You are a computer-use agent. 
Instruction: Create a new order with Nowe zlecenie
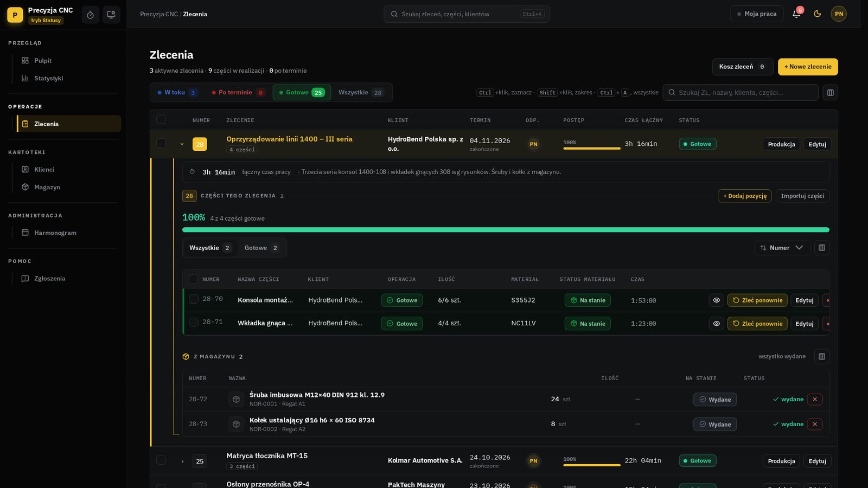pos(808,67)
